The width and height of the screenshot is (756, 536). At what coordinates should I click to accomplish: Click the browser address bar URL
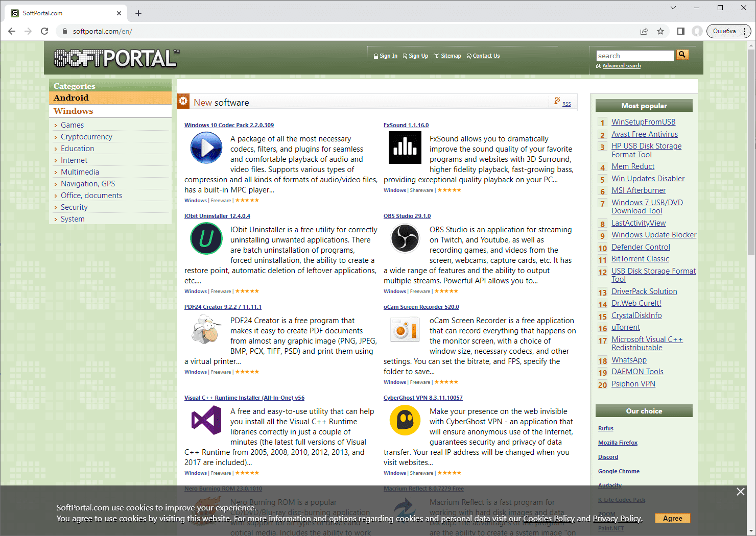(102, 31)
